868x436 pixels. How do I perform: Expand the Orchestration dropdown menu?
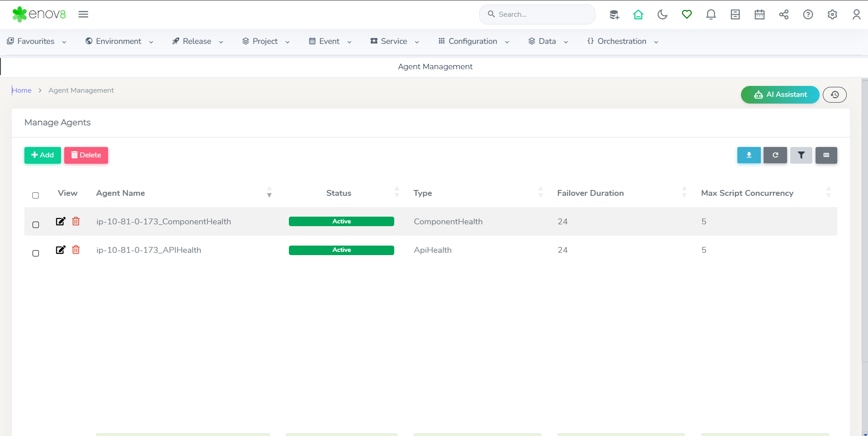tap(623, 41)
